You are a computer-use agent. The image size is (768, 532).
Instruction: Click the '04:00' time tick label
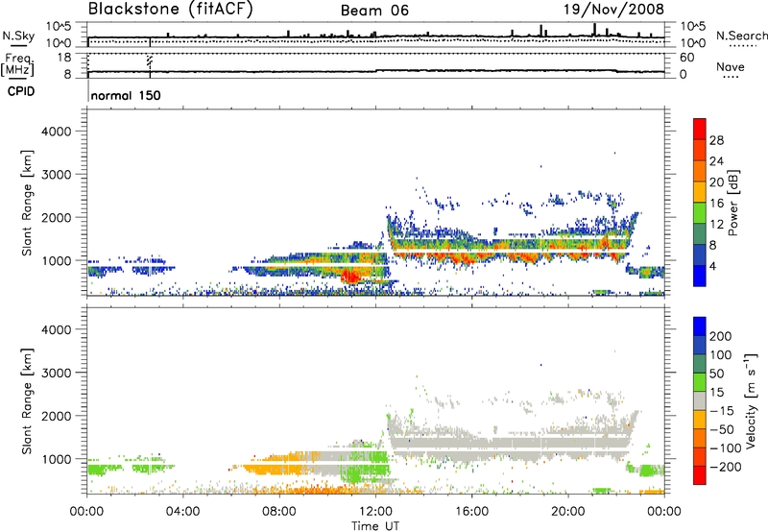[182, 512]
